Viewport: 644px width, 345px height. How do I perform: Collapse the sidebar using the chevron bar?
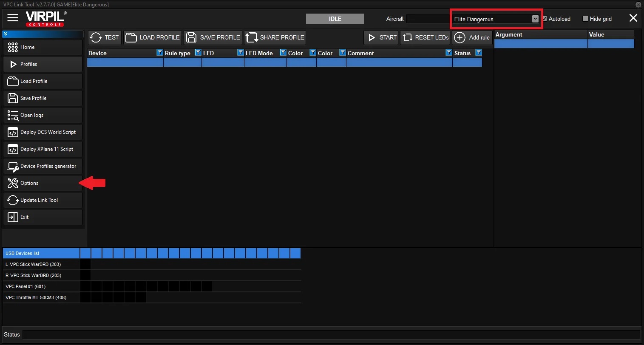tap(43, 34)
